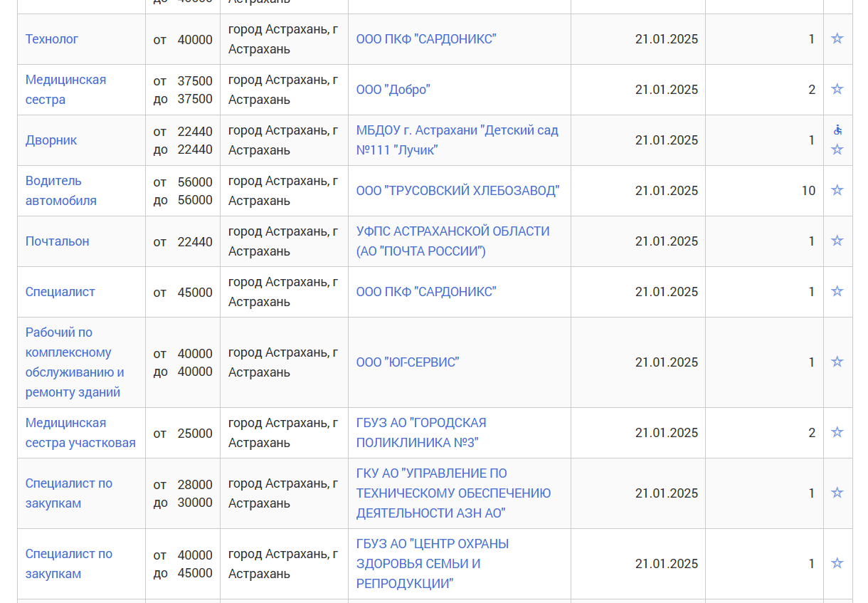
Task: Open ГБУЗ АО "ГОРОДСКАЯ ПОЛИКЛИНИКА №3" link
Action: 421,433
